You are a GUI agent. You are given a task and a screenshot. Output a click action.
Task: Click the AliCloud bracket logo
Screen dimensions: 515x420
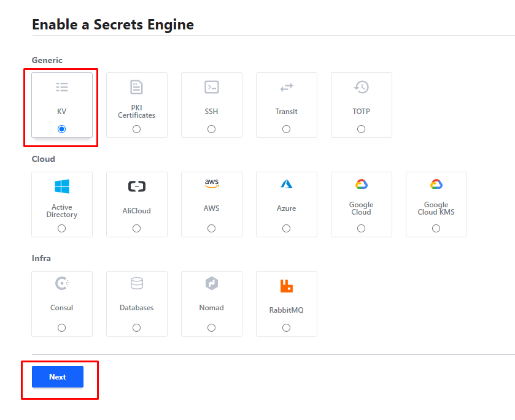point(136,186)
